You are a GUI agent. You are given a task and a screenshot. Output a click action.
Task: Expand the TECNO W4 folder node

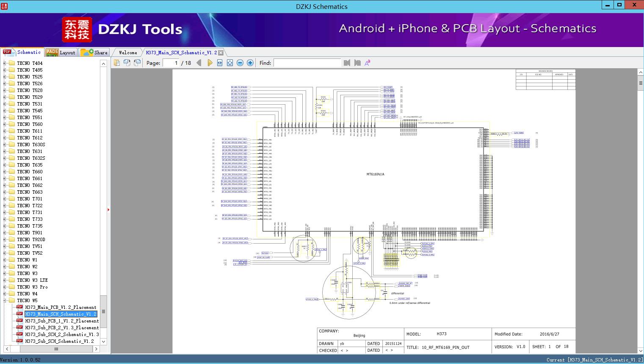point(5,294)
